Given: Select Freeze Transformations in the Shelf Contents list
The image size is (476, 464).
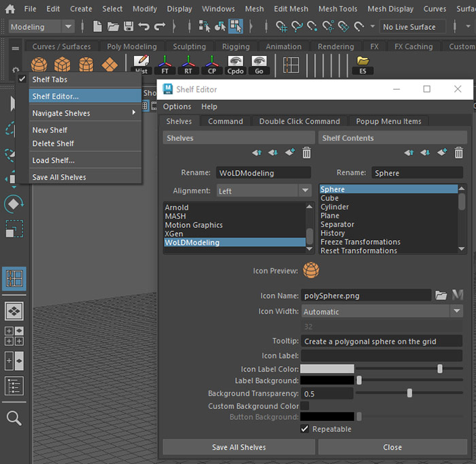Looking at the screenshot, I should tap(360, 242).
